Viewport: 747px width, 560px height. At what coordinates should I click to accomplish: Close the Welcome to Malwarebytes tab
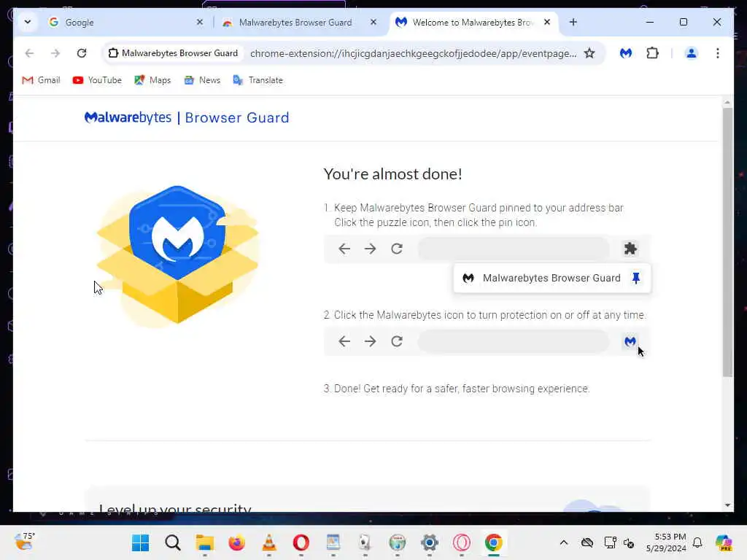click(547, 22)
